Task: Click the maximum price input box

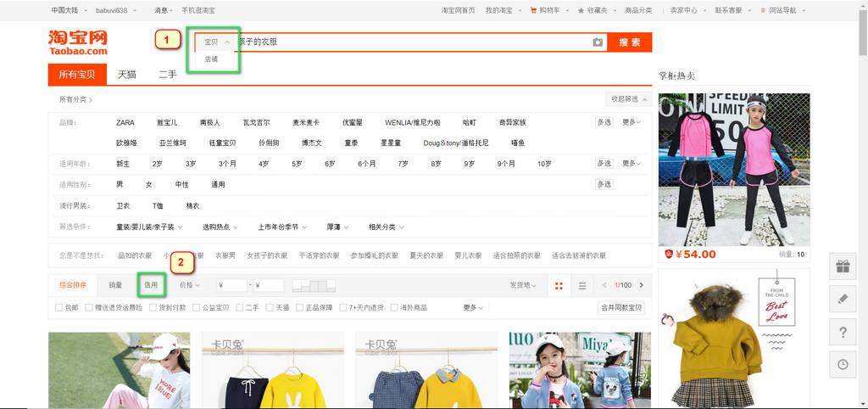Action: [269, 285]
